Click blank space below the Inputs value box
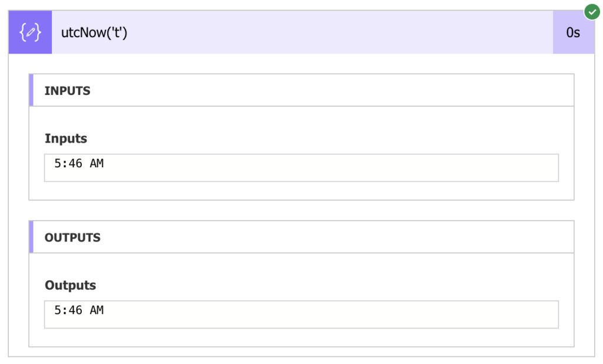 point(301,191)
